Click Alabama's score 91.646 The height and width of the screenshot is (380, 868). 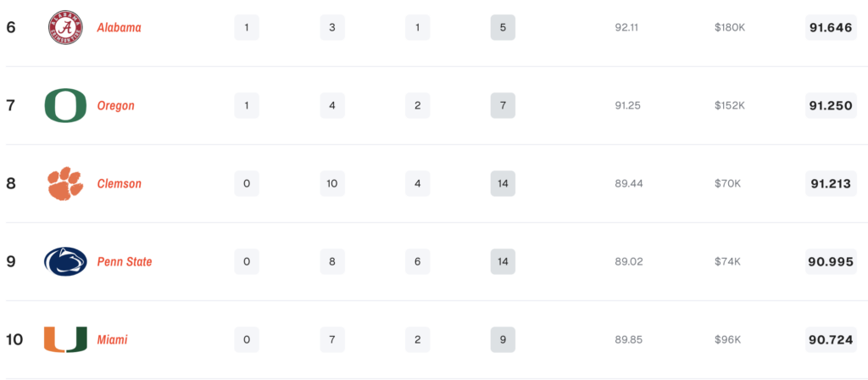(831, 28)
